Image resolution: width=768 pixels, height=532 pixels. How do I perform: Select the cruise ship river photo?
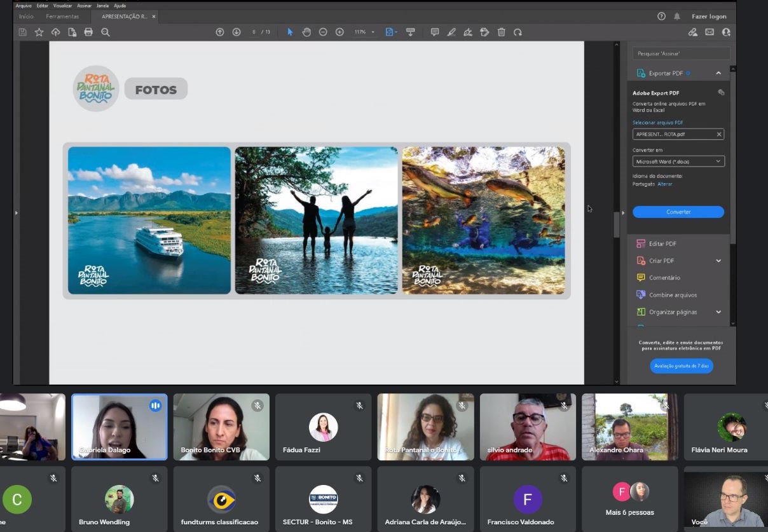(x=149, y=221)
